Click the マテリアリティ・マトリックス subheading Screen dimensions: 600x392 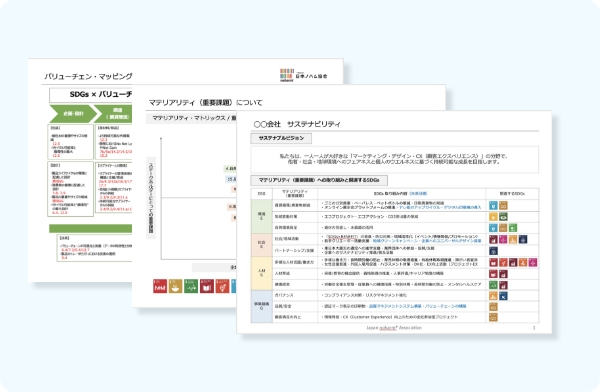(191, 118)
